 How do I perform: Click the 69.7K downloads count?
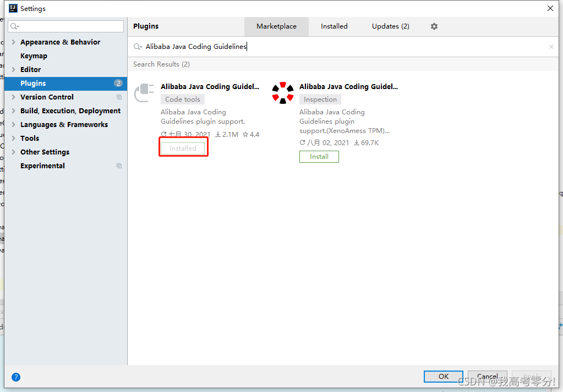tap(366, 143)
